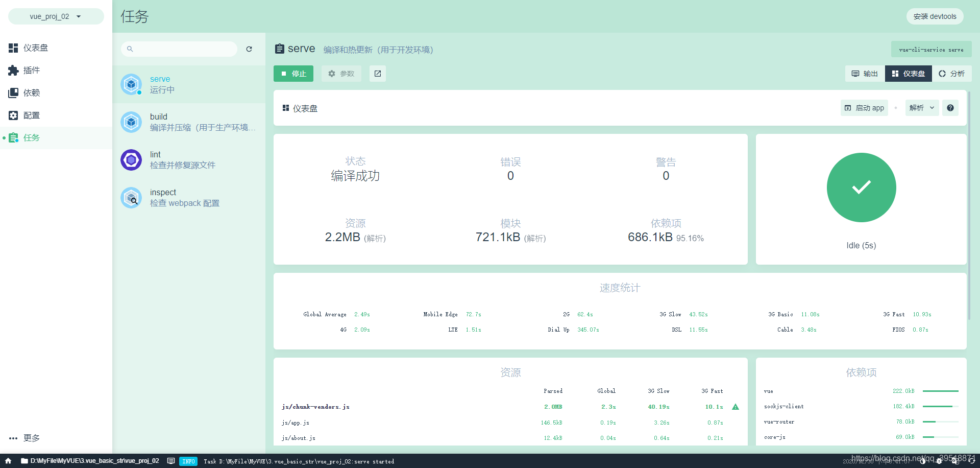Open the dashboard help question mark
This screenshot has width=980, height=468.
[950, 108]
